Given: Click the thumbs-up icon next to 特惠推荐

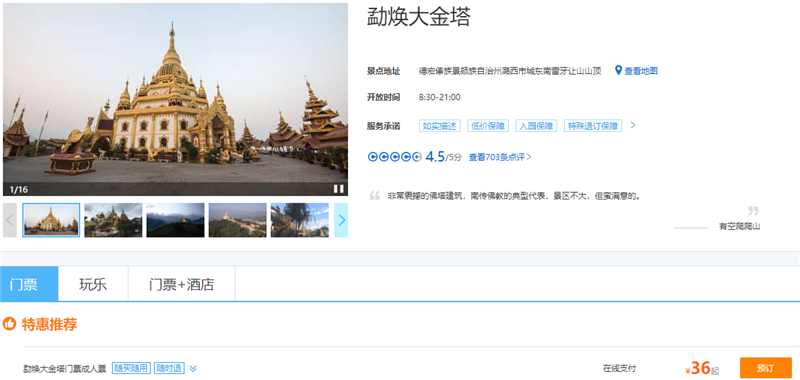Looking at the screenshot, I should [10, 323].
